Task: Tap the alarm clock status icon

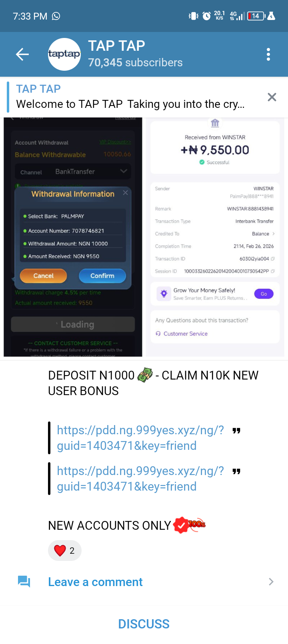Action: [x=206, y=16]
